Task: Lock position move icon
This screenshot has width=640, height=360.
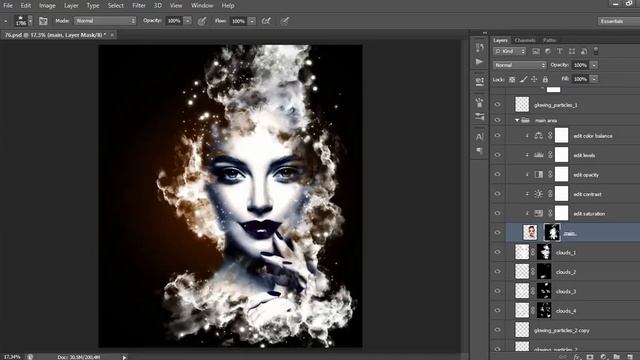Action: point(534,79)
